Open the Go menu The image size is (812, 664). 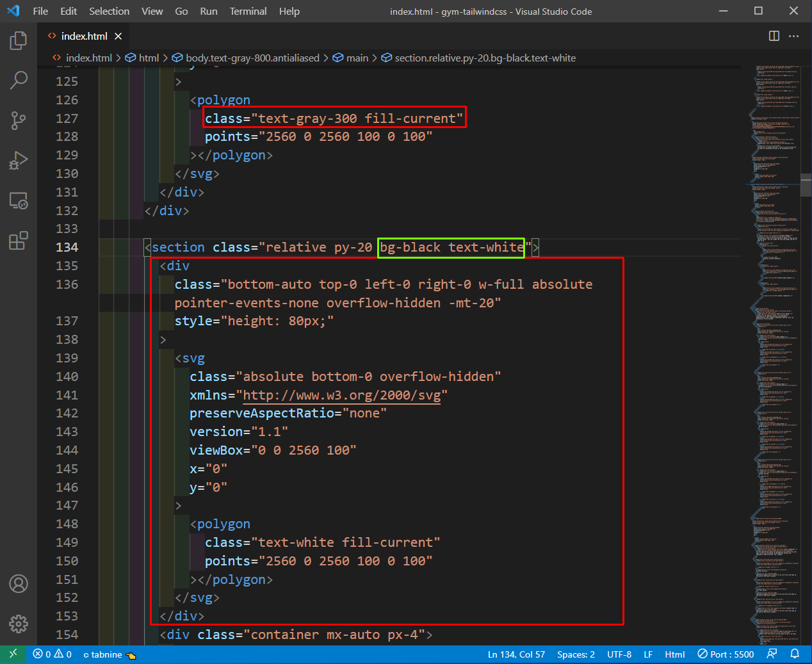click(181, 11)
